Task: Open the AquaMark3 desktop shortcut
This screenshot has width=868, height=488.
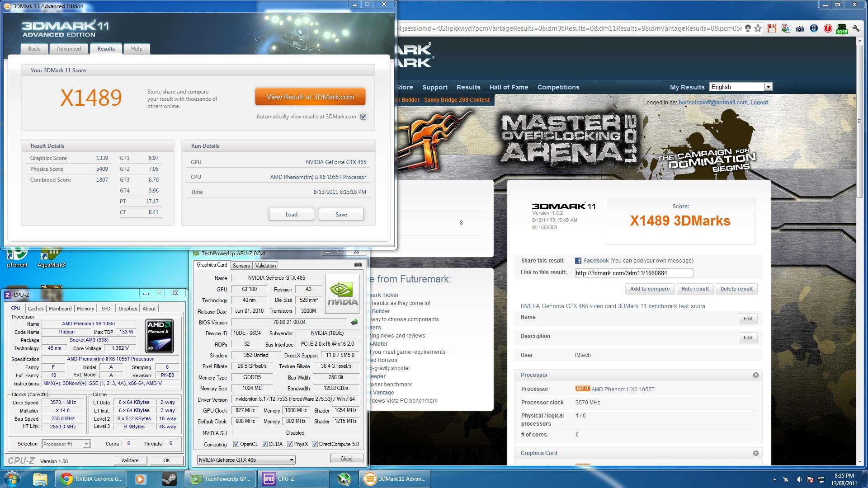Action: pyautogui.click(x=51, y=258)
